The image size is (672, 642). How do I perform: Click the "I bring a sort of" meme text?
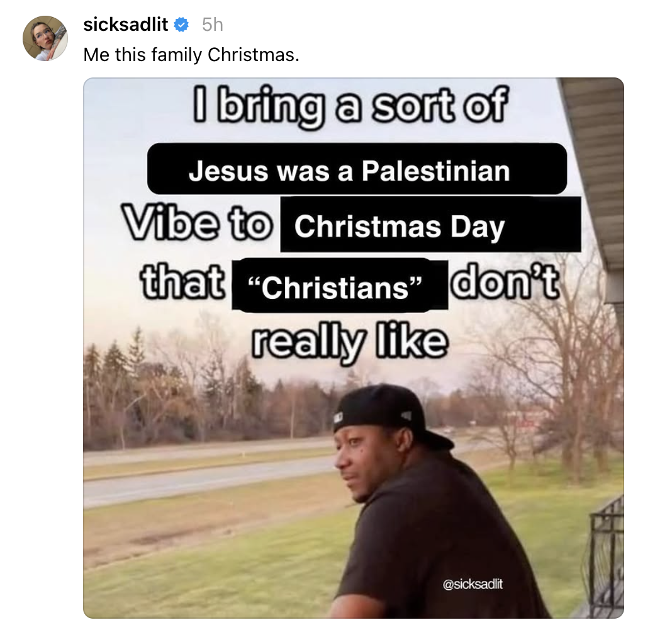[350, 105]
